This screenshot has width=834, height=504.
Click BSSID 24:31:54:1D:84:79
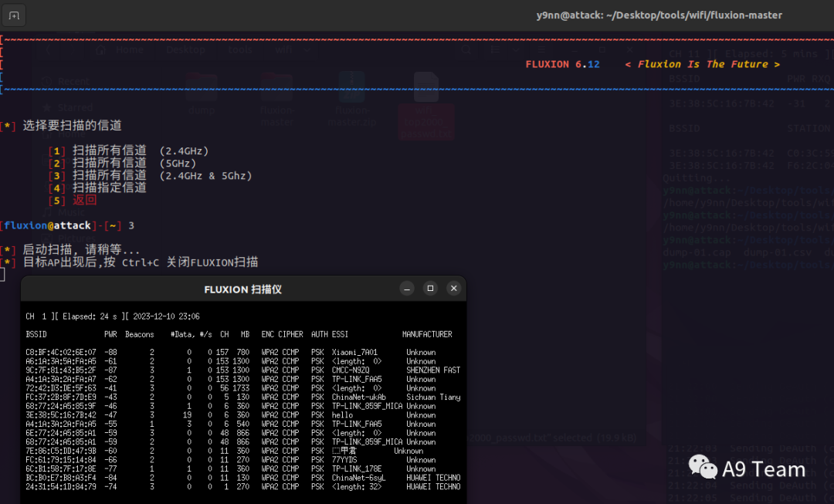pyautogui.click(x=61, y=486)
